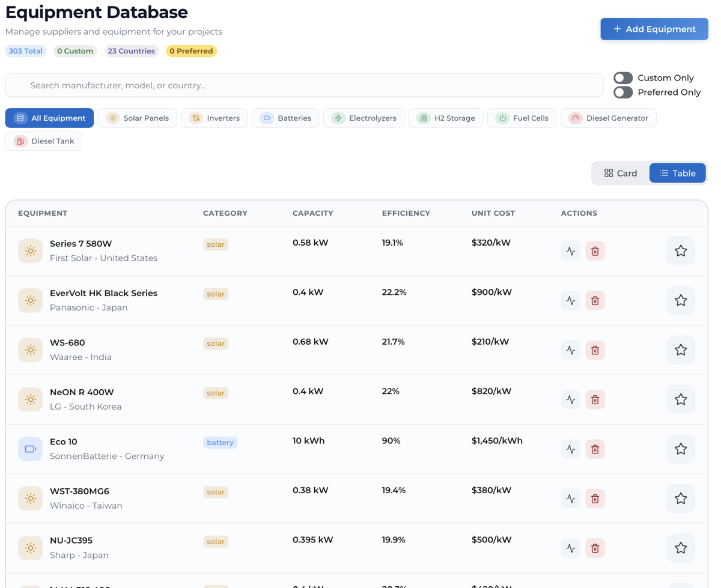Delete the WS-680 Waaree entry
Viewport: 721px width, 588px height.
coord(595,350)
